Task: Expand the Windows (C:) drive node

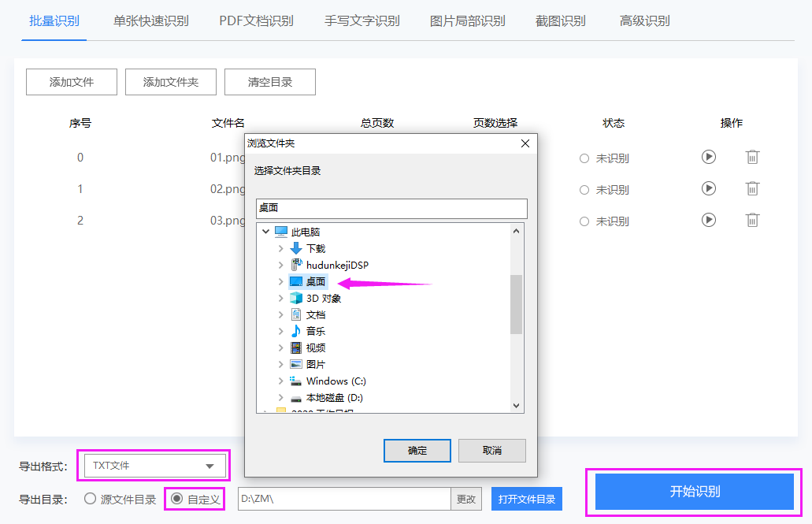Action: [280, 381]
